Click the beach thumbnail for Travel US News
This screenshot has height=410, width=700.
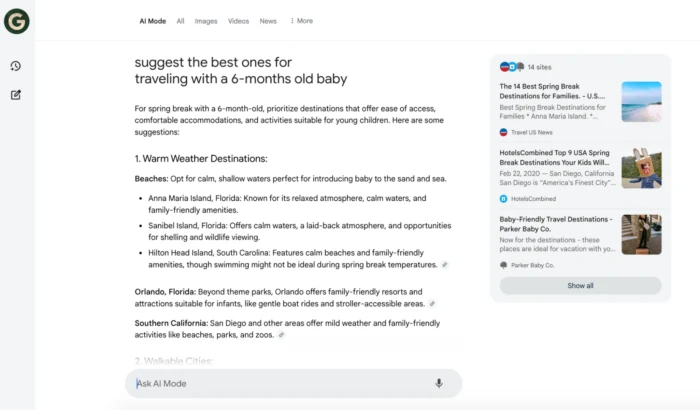642,102
